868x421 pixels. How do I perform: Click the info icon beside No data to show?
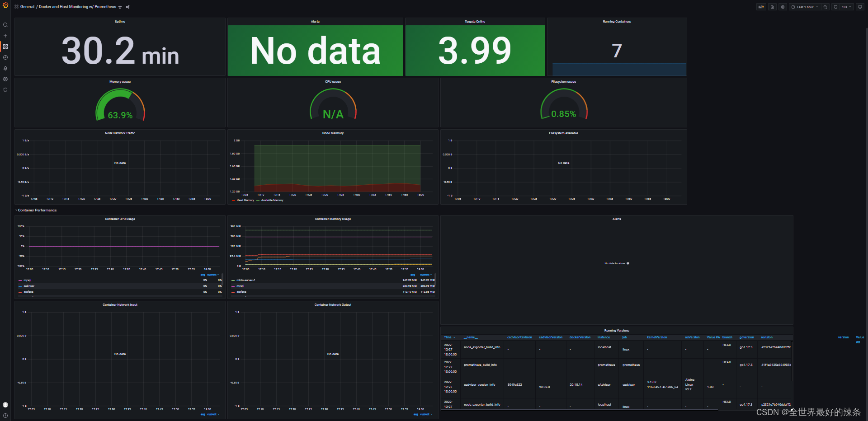[x=628, y=263]
